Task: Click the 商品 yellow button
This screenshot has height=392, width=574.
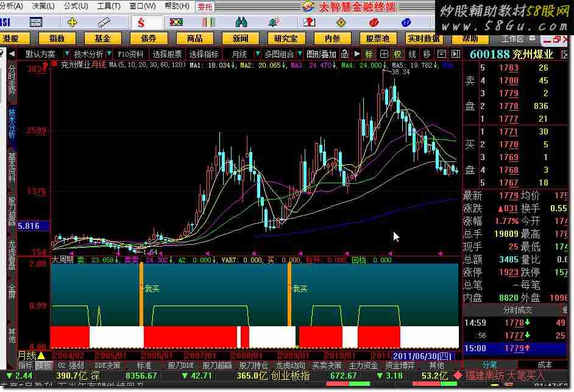Action: 195,38
